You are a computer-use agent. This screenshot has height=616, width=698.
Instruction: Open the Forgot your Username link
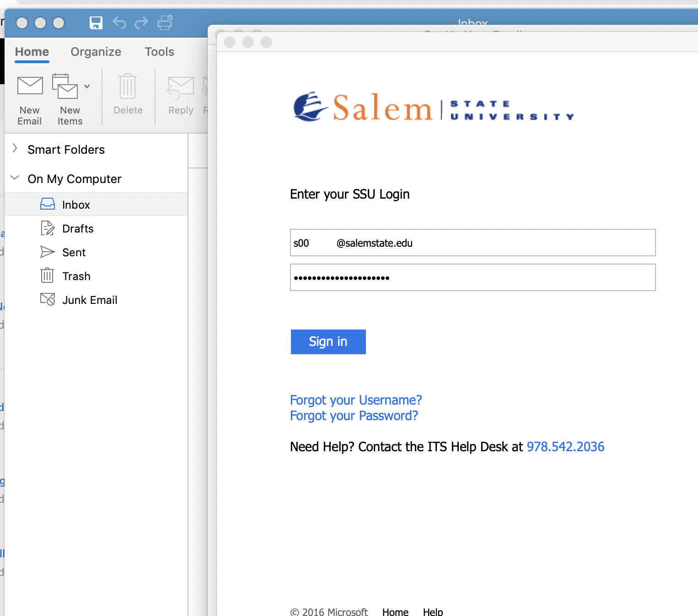point(356,400)
